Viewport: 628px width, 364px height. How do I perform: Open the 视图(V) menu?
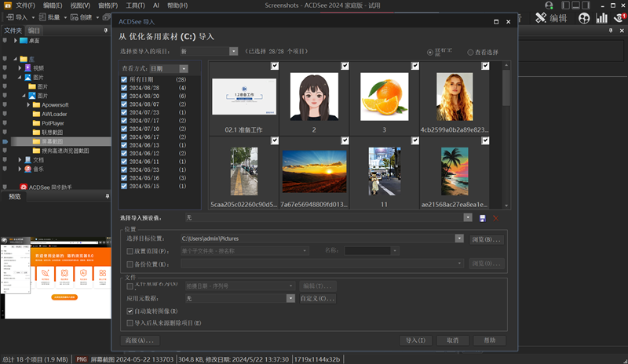click(x=80, y=5)
